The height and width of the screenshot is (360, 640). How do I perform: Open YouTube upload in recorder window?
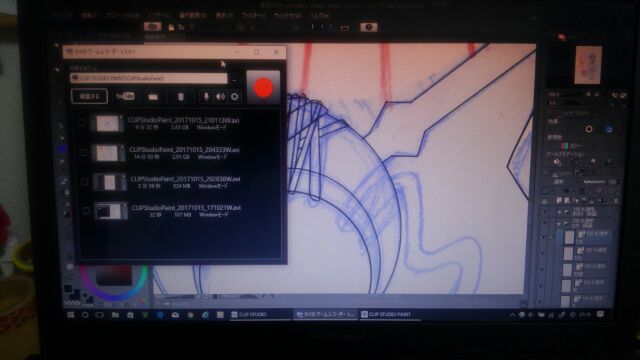(125, 96)
